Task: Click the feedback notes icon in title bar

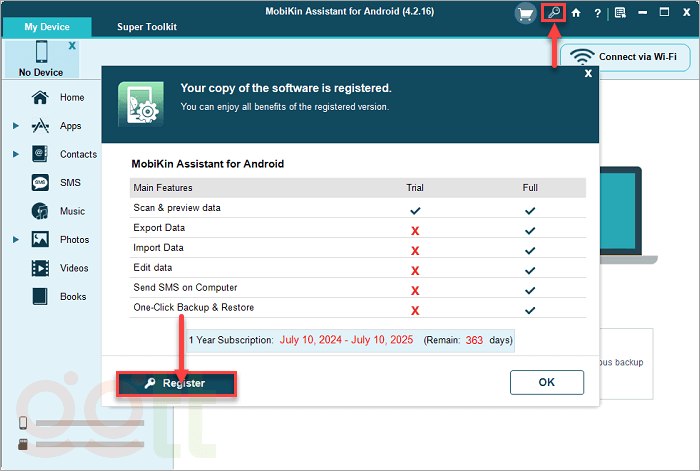Action: tap(620, 13)
